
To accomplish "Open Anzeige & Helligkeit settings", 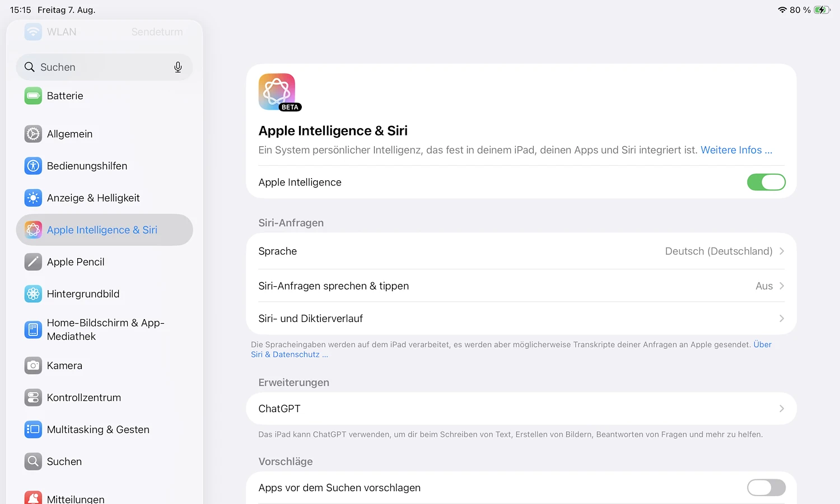I will [104, 198].
